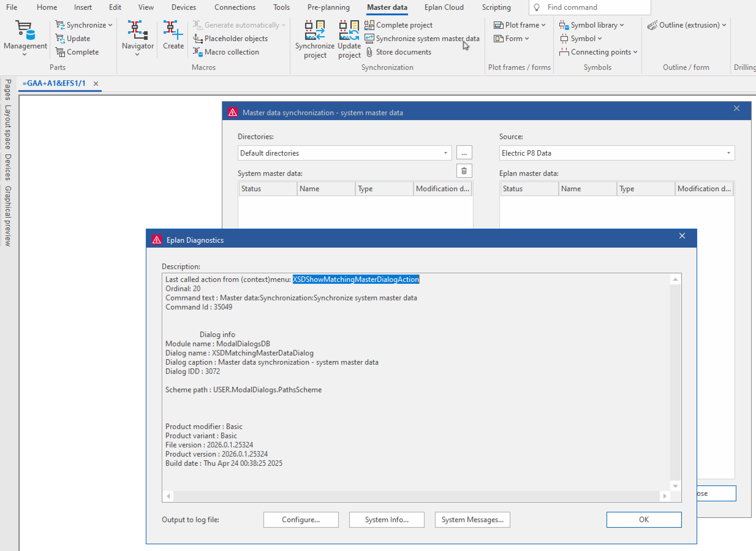The width and height of the screenshot is (756, 551).
Task: Open Form menu in ribbon
Action: point(511,38)
